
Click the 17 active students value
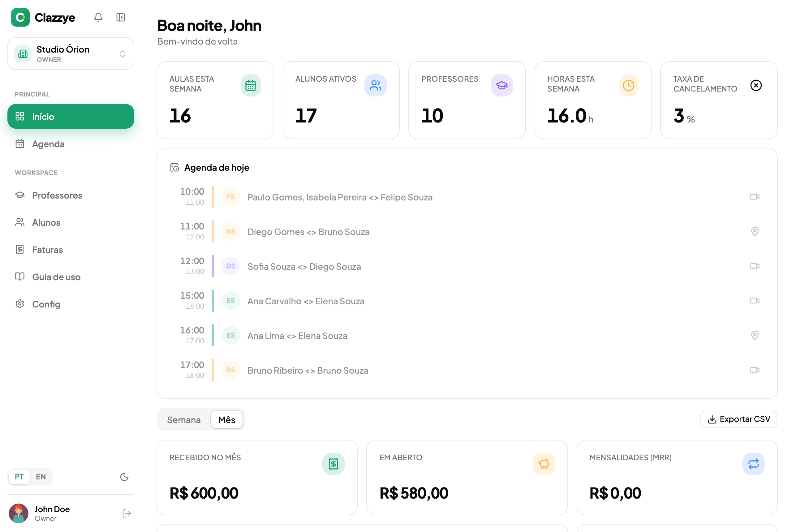[x=306, y=116]
